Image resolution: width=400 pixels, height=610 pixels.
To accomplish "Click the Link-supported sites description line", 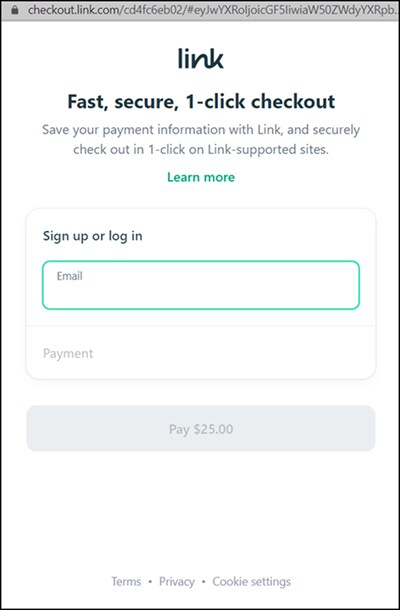I will [x=201, y=150].
